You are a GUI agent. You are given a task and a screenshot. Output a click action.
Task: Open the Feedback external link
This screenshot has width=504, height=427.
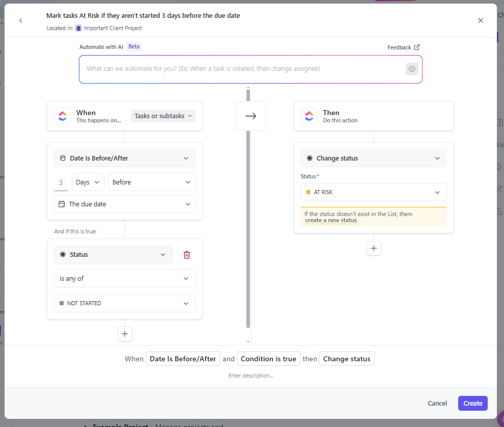pos(403,47)
